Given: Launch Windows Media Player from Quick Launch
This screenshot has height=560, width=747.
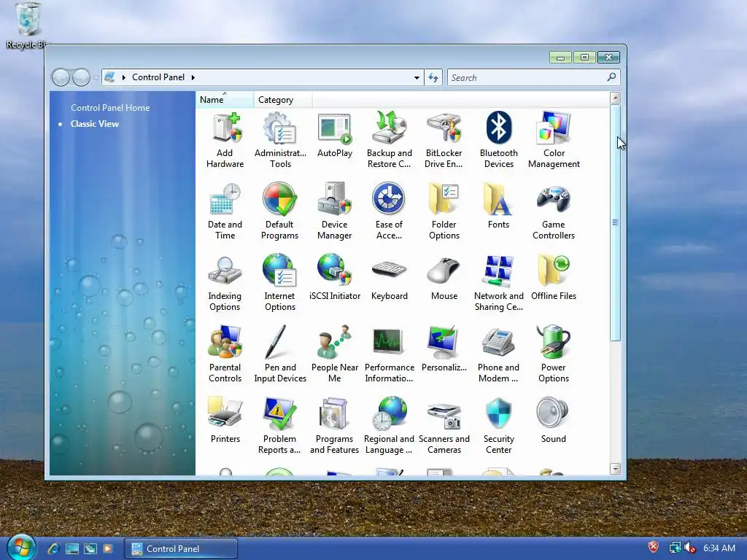Looking at the screenshot, I should tap(108, 548).
